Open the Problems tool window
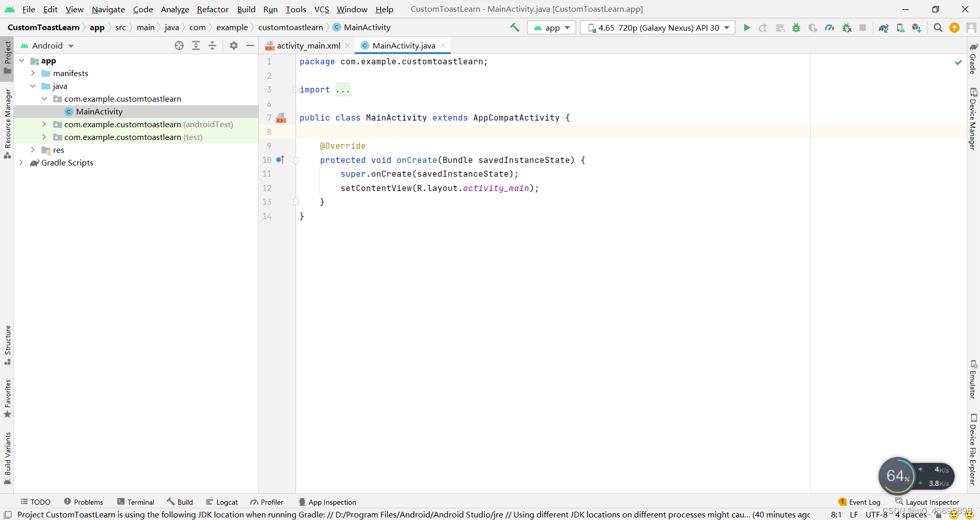Screen dimensions: 980x520 (83, 502)
